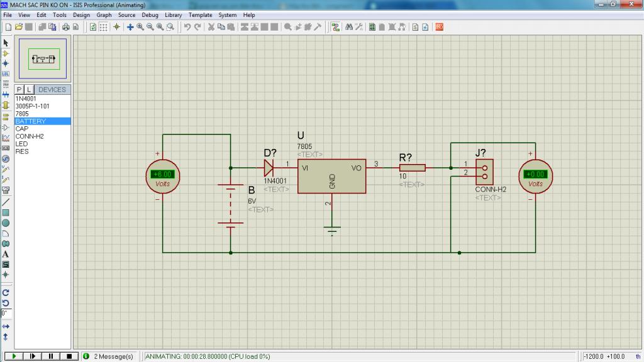
Task: Click the Zoom In magnifier icon
Action: click(x=140, y=27)
